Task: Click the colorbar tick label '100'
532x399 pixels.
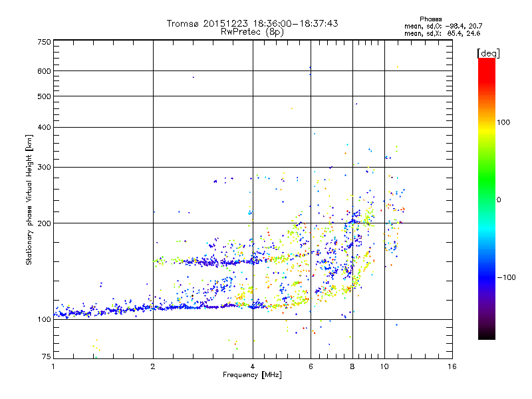Action: pyautogui.click(x=503, y=122)
